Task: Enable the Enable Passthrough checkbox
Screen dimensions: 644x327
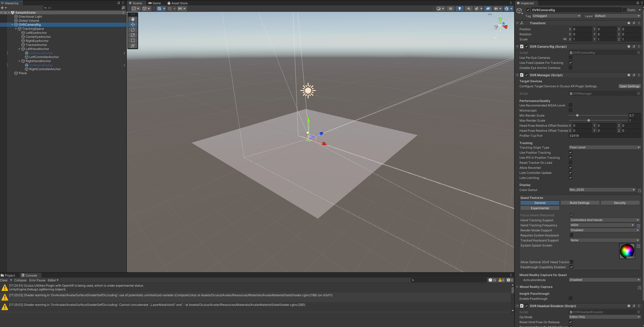Action: (571, 299)
